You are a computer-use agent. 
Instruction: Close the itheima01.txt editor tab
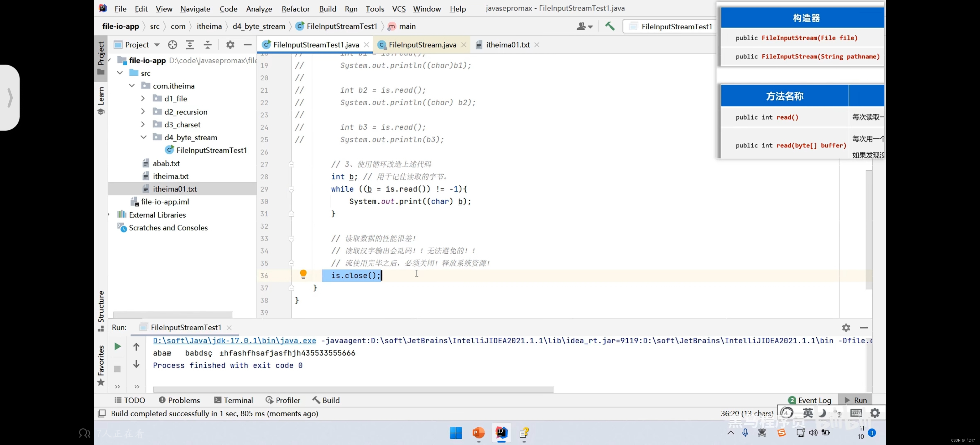coord(537,45)
